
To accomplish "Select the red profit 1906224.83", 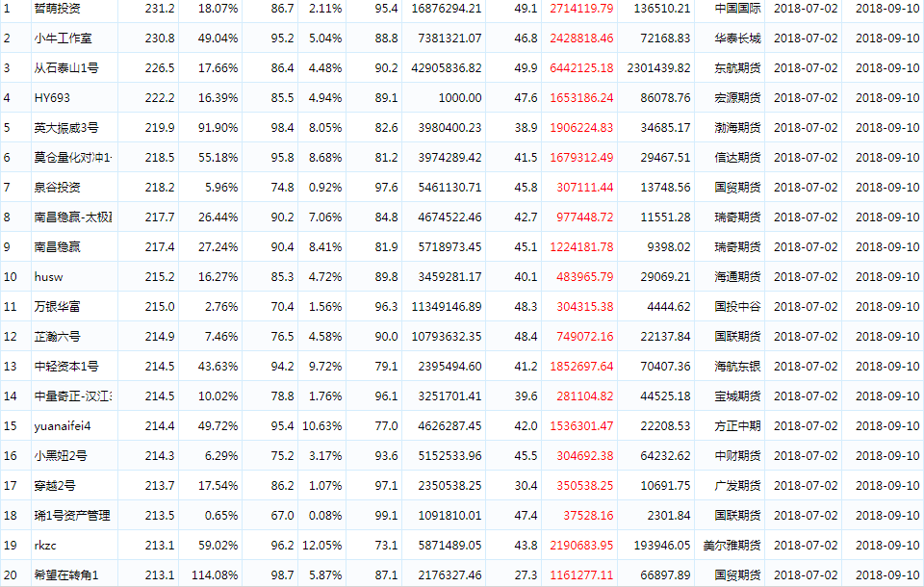I will [581, 128].
